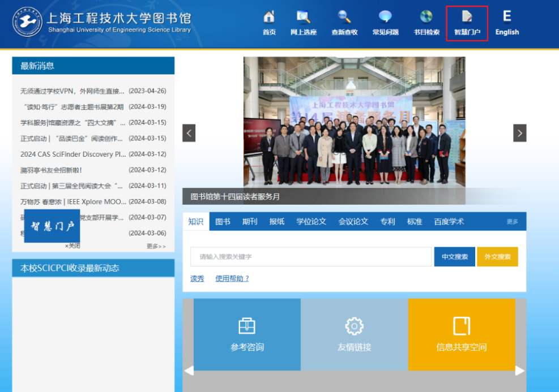Click the search keyword input field
This screenshot has width=559, height=392.
(311, 257)
